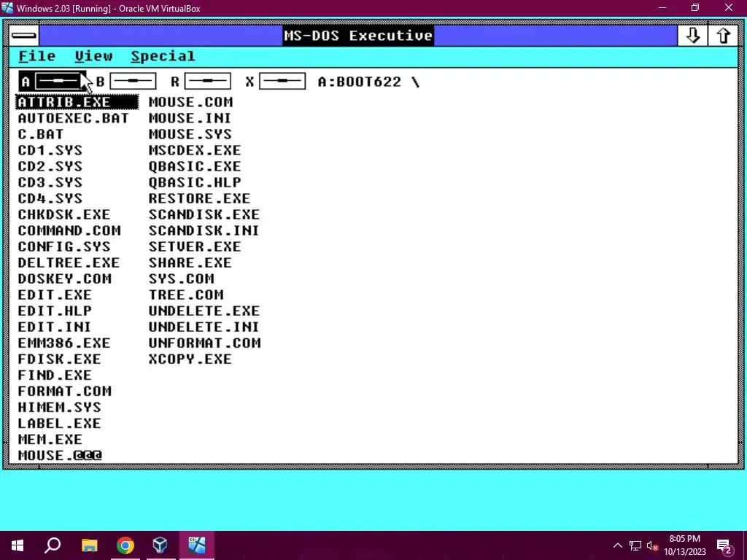Minimize MS-DOS Executive with down arrow
The height and width of the screenshot is (560, 747).
point(692,35)
